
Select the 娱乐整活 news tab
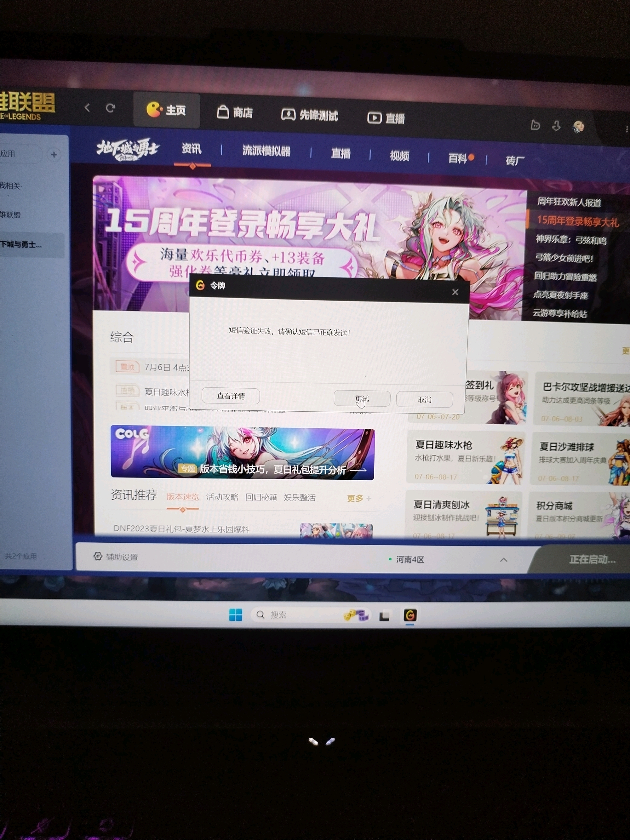coord(300,498)
